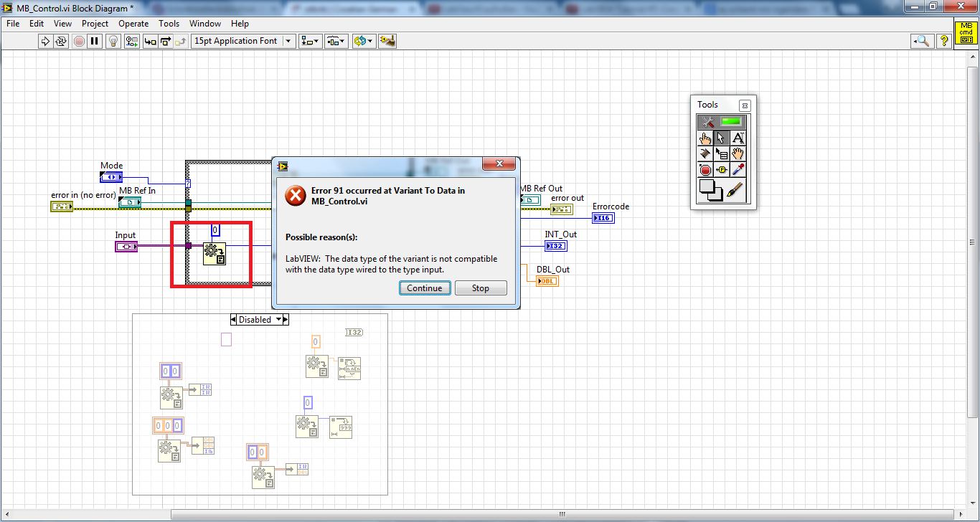Open the 15pt Application Font dropdown

tap(243, 41)
